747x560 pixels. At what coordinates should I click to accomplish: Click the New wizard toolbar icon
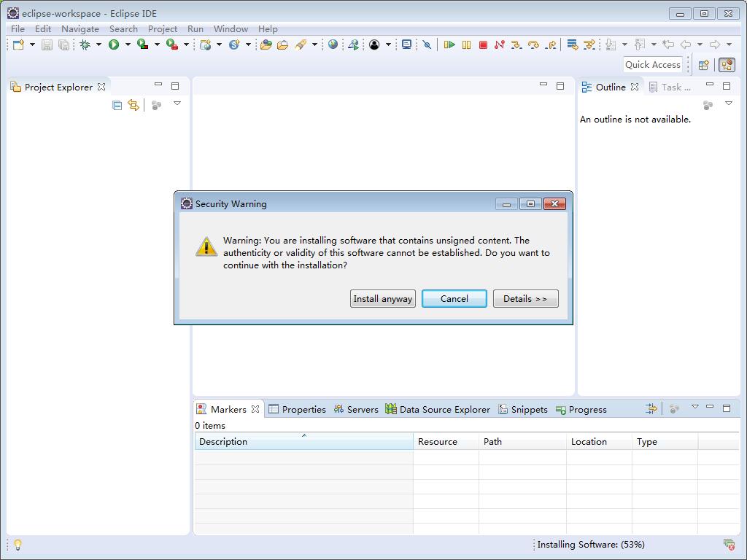click(18, 44)
